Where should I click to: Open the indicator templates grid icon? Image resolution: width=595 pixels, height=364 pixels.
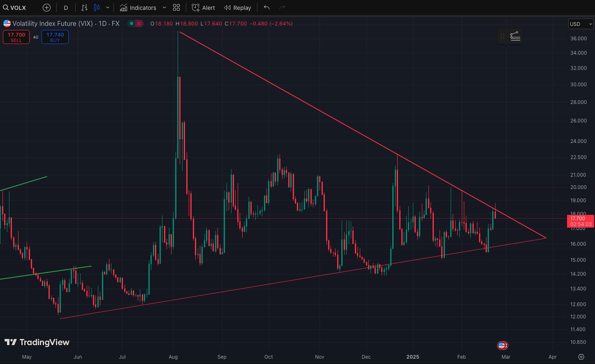point(176,8)
